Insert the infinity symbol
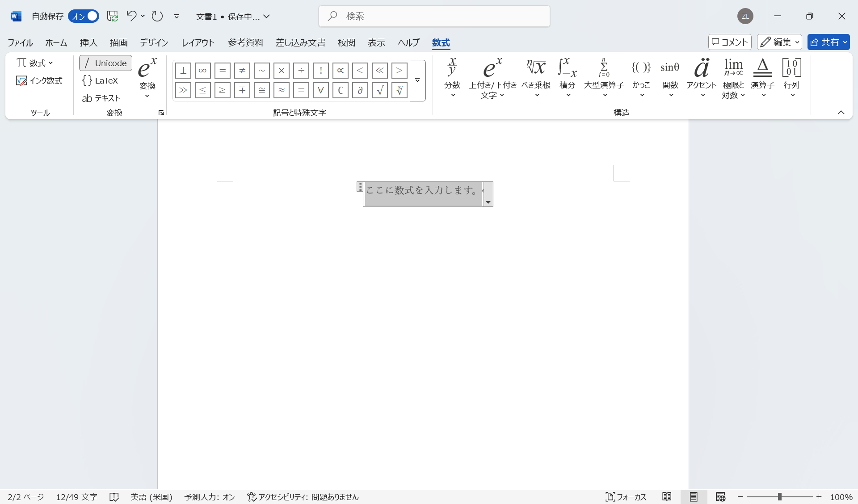 tap(202, 70)
